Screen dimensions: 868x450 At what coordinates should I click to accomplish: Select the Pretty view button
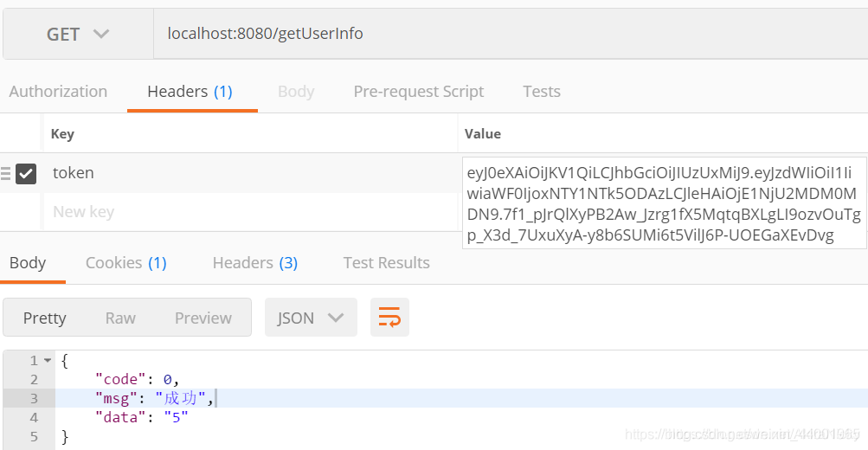45,318
